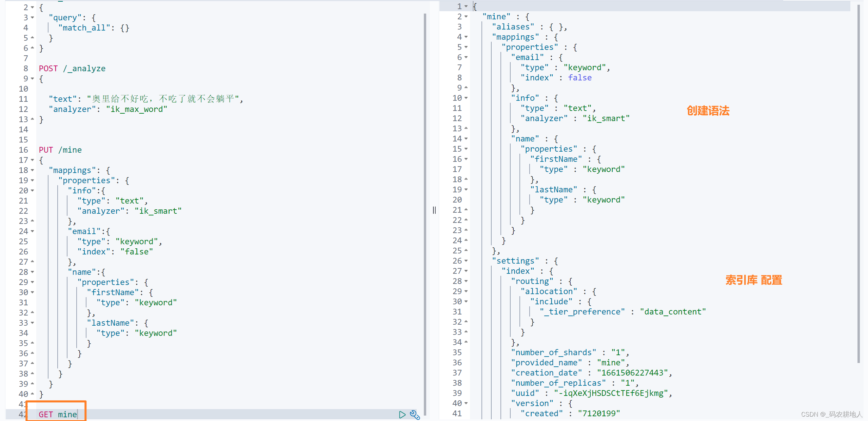The width and height of the screenshot is (868, 421).
Task: Place cursor on GET mine line
Action: [x=58, y=414]
